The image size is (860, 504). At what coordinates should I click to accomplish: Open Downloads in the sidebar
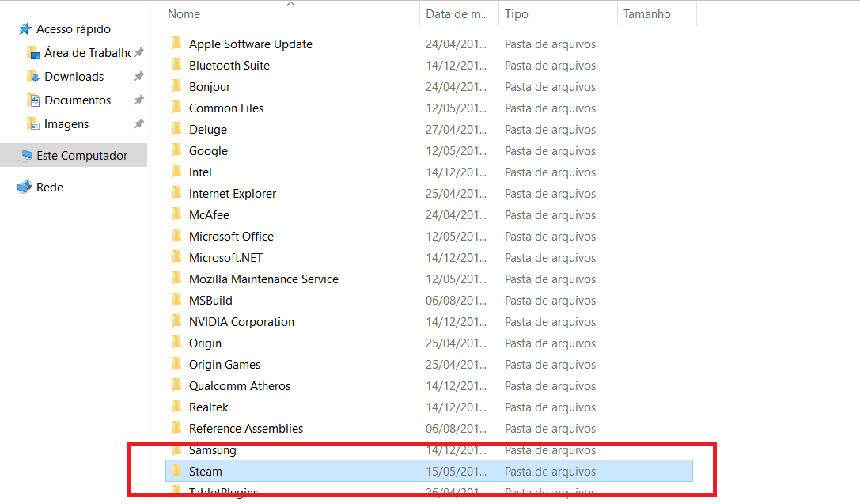pyautogui.click(x=74, y=77)
